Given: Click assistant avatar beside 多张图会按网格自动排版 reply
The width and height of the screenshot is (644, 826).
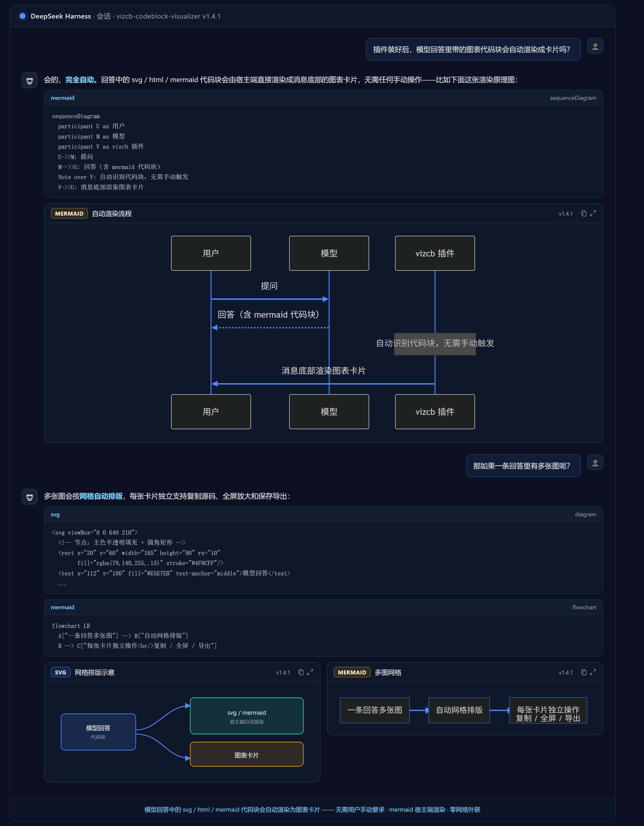Looking at the screenshot, I should click(29, 497).
